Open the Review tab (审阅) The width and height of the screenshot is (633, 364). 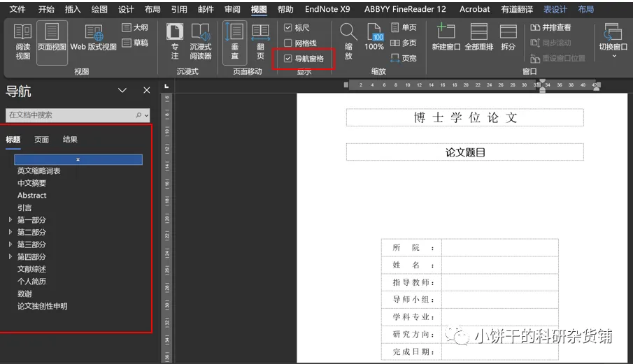232,9
